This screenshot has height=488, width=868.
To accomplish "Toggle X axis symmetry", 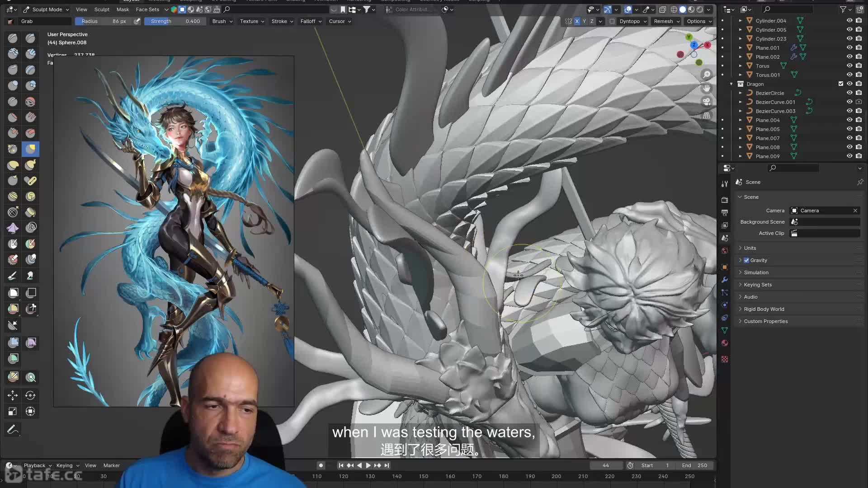I will click(576, 21).
